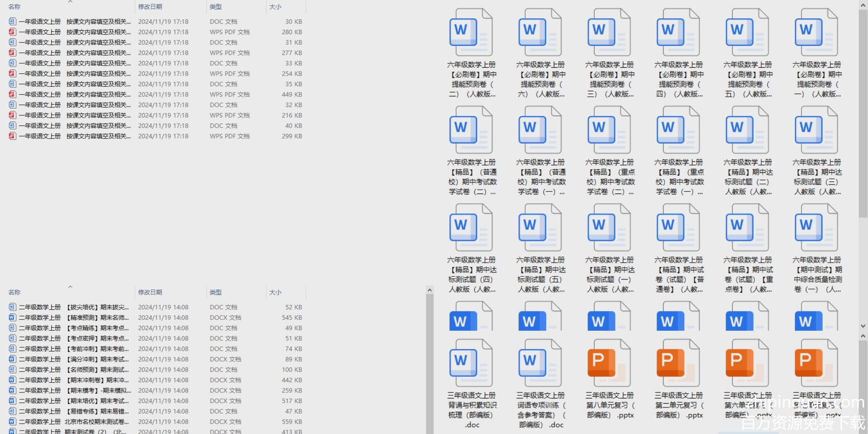This screenshot has width=868, height=434.
Task: Click PDF icon of the 280 KB file
Action: pos(12,32)
